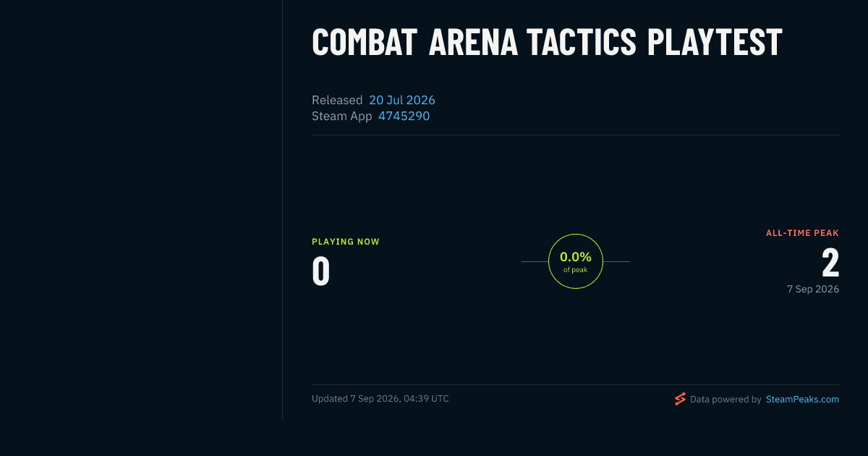The height and width of the screenshot is (456, 868).
Task: Click the divider below Steam App row
Action: click(576, 135)
